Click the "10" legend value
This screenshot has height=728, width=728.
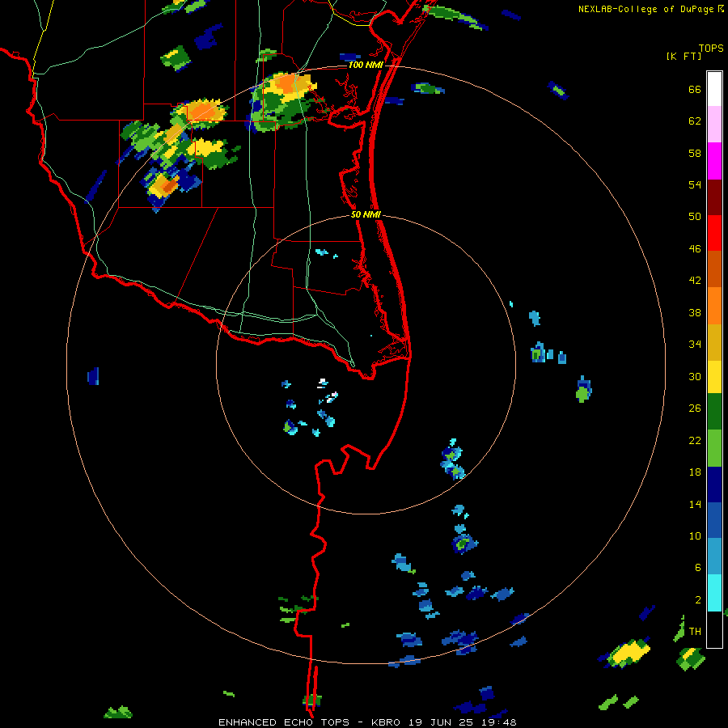(x=695, y=536)
